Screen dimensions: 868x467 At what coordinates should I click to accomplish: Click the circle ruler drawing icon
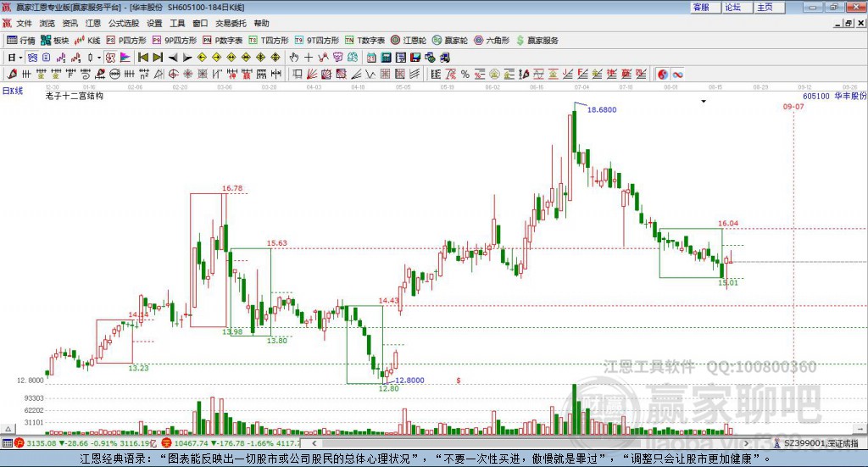(114, 74)
